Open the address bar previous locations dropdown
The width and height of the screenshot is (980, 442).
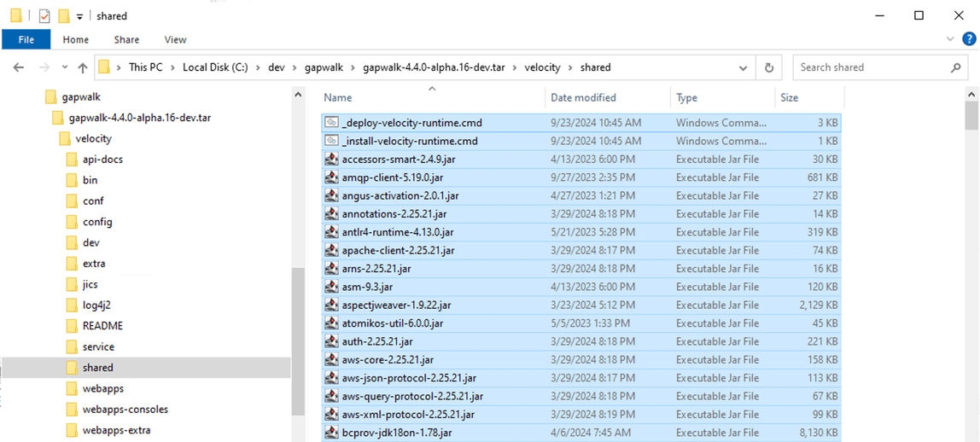click(x=743, y=67)
